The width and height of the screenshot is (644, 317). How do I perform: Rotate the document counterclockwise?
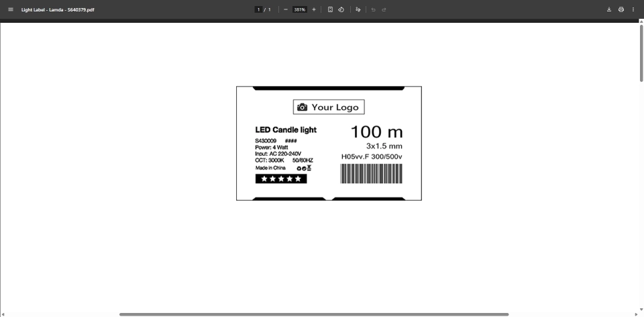[x=341, y=9]
